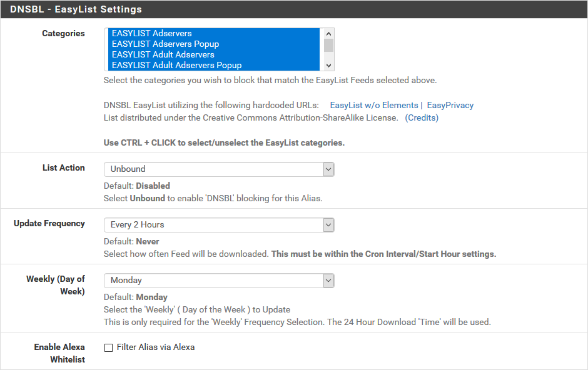Viewport: 588px width, 370px height.
Task: Select EASYLIST Adservers Popup category
Action: 214,44
